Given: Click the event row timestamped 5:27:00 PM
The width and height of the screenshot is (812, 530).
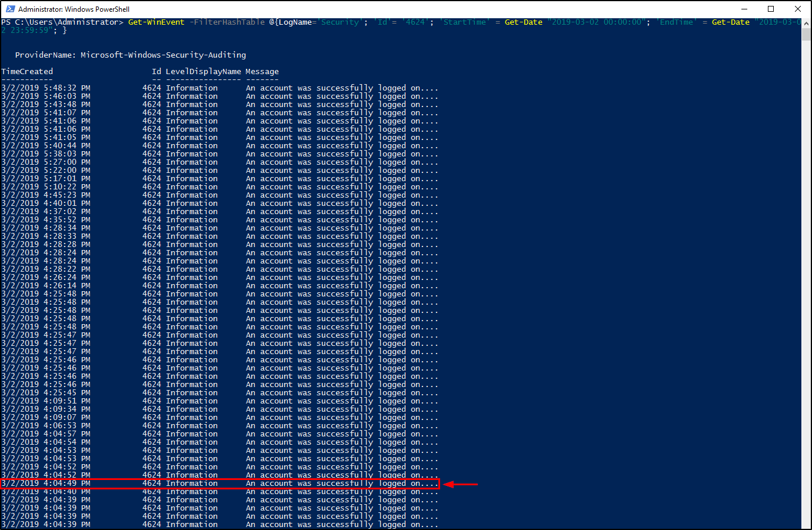Looking at the screenshot, I should tap(219, 162).
